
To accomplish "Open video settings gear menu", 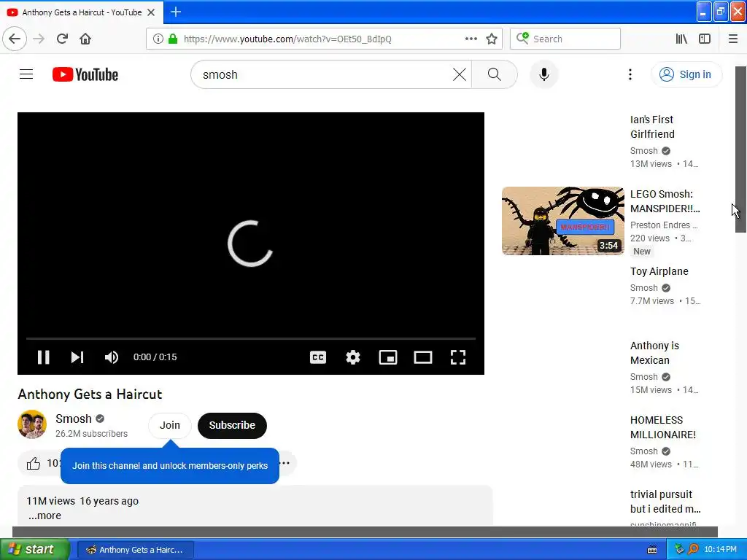I will 353,357.
